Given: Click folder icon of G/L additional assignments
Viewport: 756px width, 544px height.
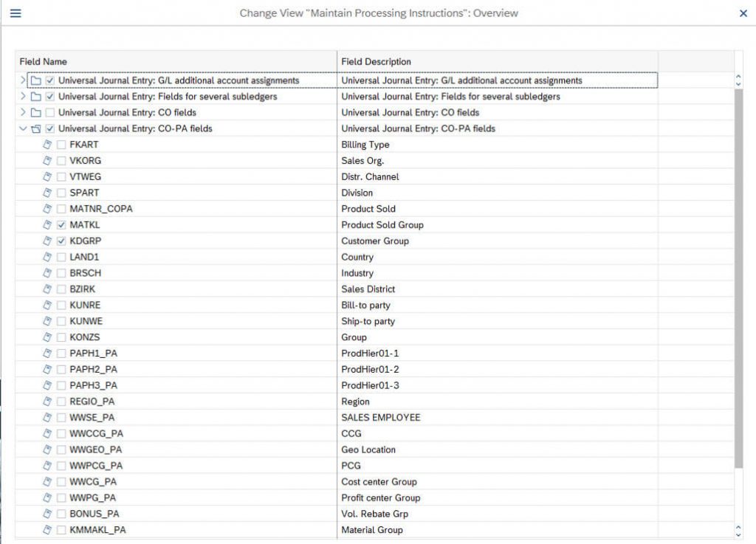Looking at the screenshot, I should [36, 80].
